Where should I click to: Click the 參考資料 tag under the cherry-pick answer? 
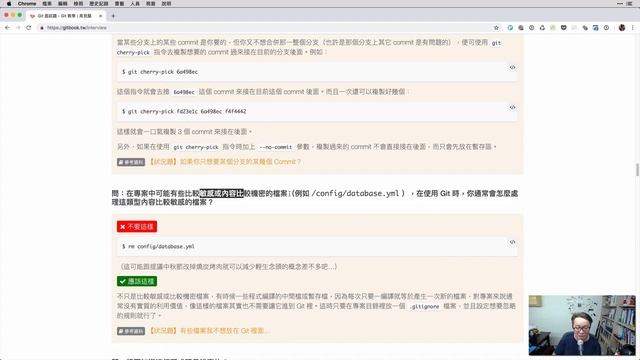point(131,162)
